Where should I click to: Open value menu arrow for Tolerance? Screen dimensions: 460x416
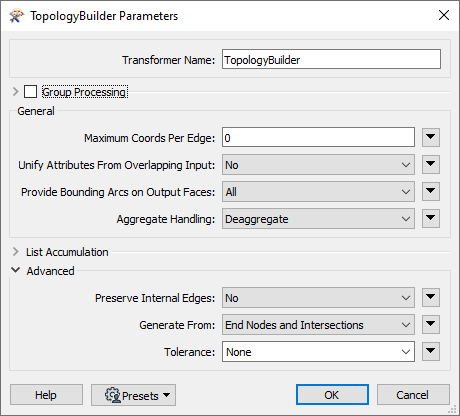pyautogui.click(x=431, y=351)
